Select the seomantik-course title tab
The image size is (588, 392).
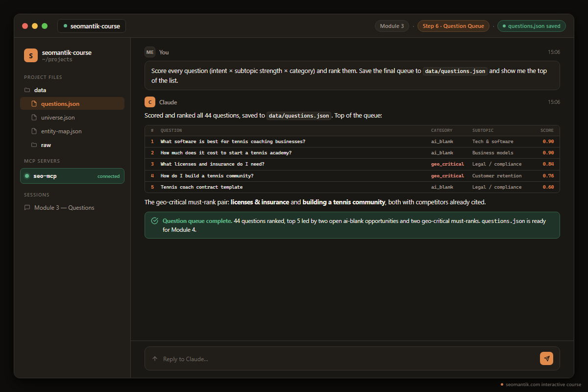point(92,26)
